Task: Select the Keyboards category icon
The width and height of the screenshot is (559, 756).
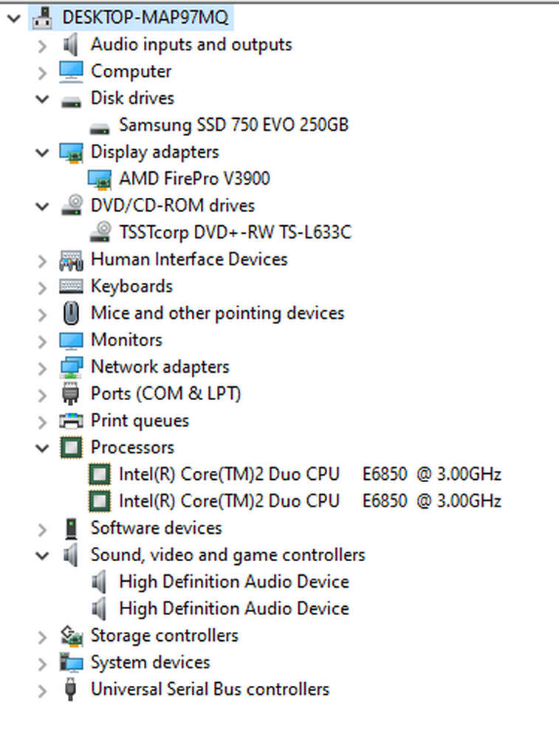Action: point(72,286)
